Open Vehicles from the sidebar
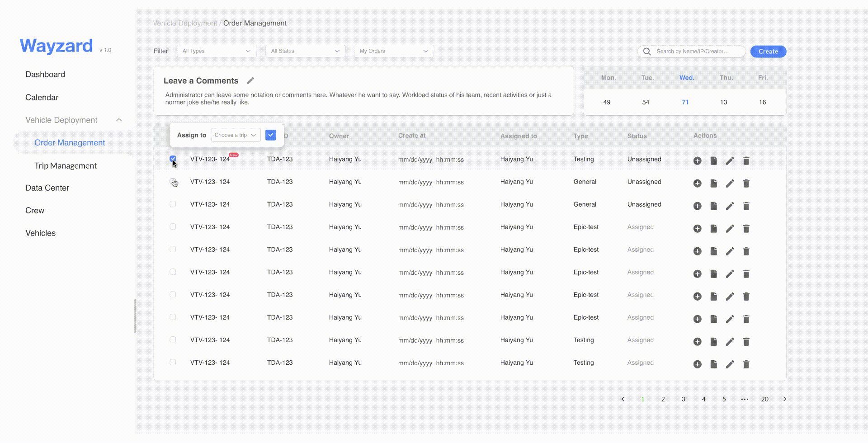The width and height of the screenshot is (868, 443). click(x=40, y=233)
